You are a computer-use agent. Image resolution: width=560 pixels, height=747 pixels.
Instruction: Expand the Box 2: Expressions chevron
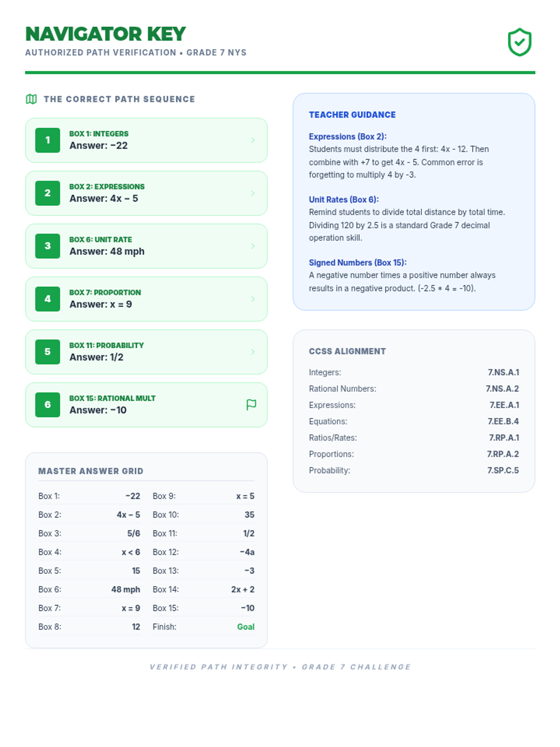pos(253,193)
